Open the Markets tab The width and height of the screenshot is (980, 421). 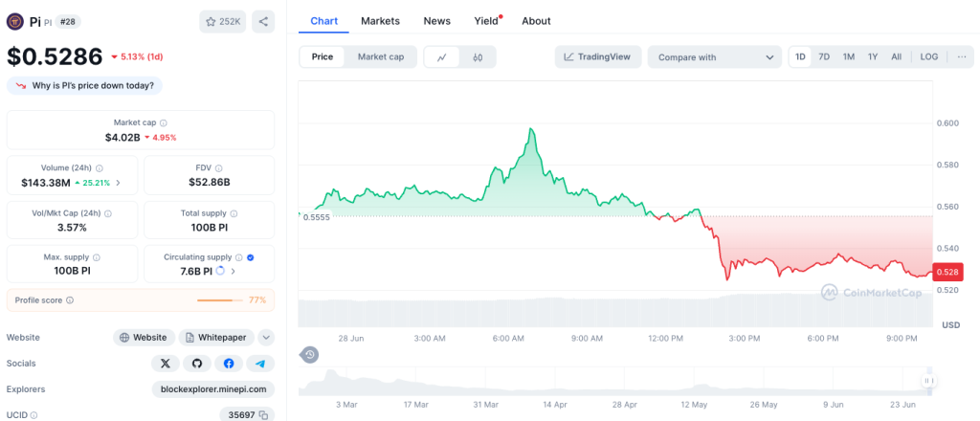pos(380,21)
